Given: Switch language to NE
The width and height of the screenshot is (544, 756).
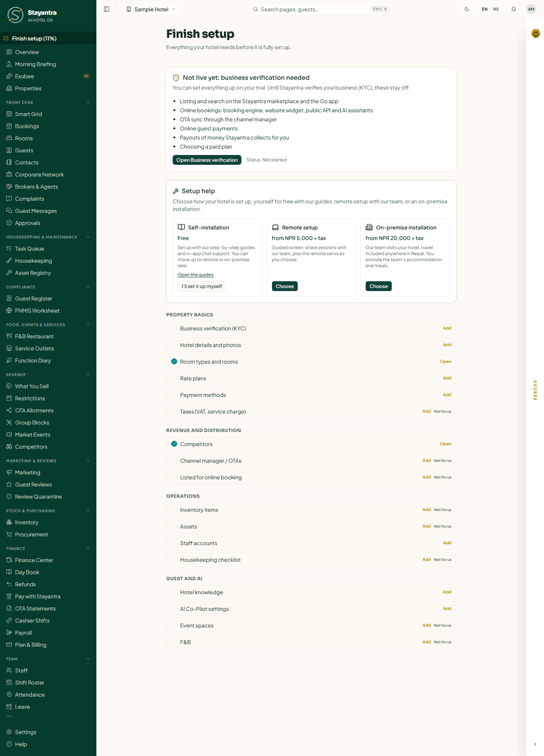Looking at the screenshot, I should click(496, 9).
